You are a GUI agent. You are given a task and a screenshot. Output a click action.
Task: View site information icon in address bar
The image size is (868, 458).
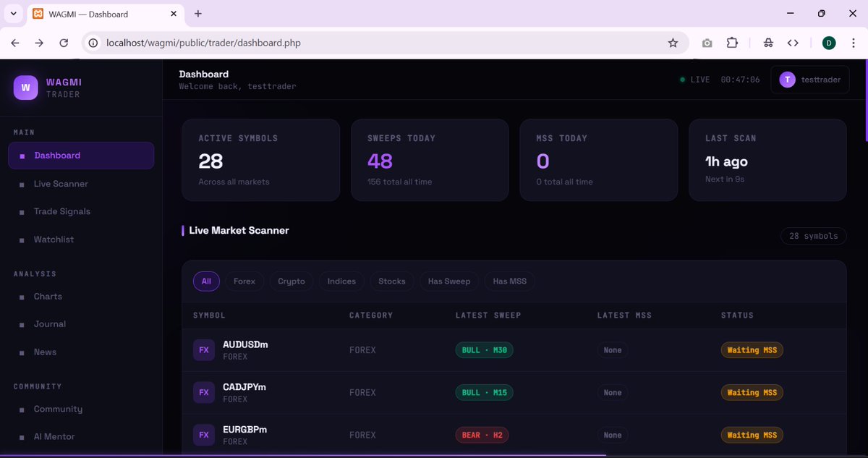[x=93, y=43]
